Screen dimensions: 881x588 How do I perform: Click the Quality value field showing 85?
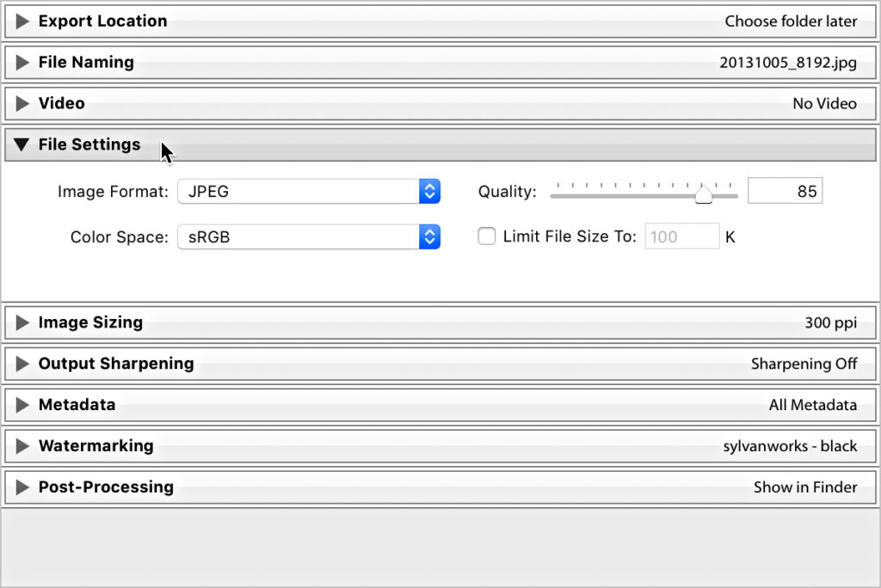(785, 191)
